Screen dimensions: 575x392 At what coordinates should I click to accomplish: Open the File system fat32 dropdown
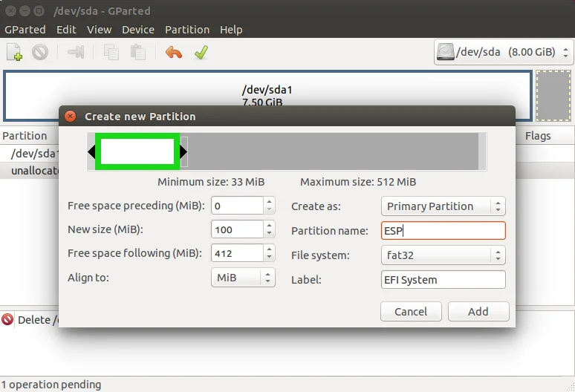click(444, 255)
